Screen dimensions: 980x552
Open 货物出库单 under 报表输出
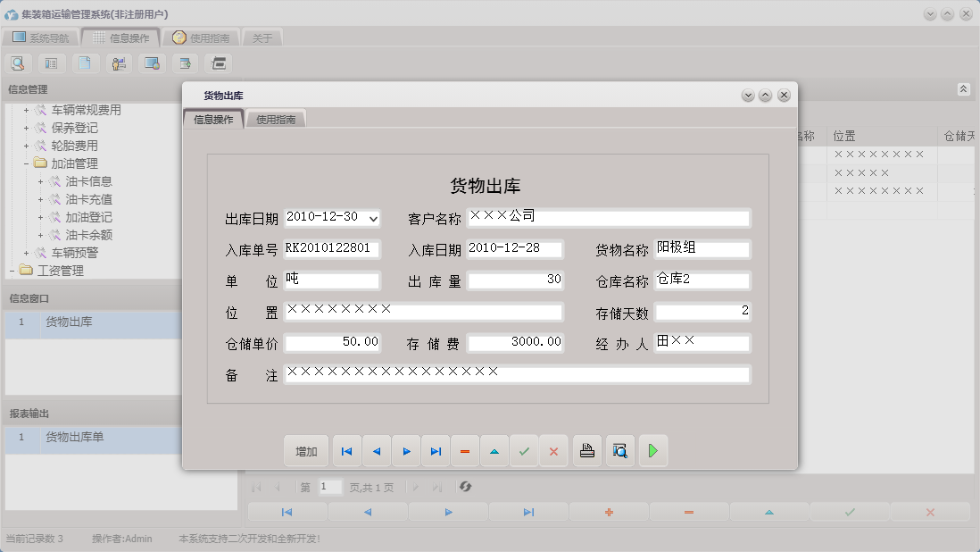(x=76, y=439)
